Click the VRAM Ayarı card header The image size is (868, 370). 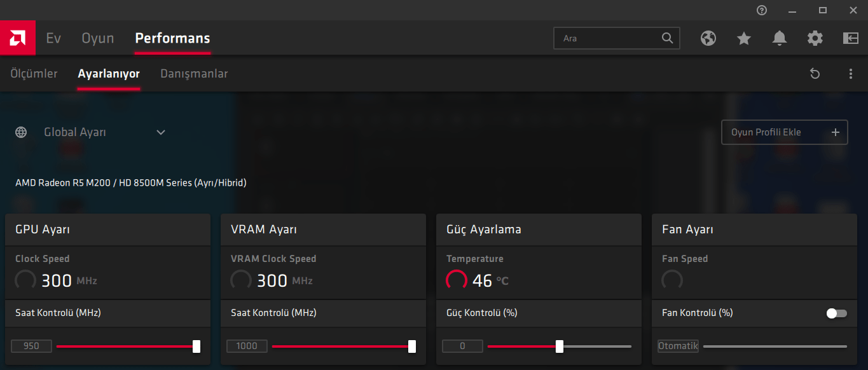[x=324, y=230]
